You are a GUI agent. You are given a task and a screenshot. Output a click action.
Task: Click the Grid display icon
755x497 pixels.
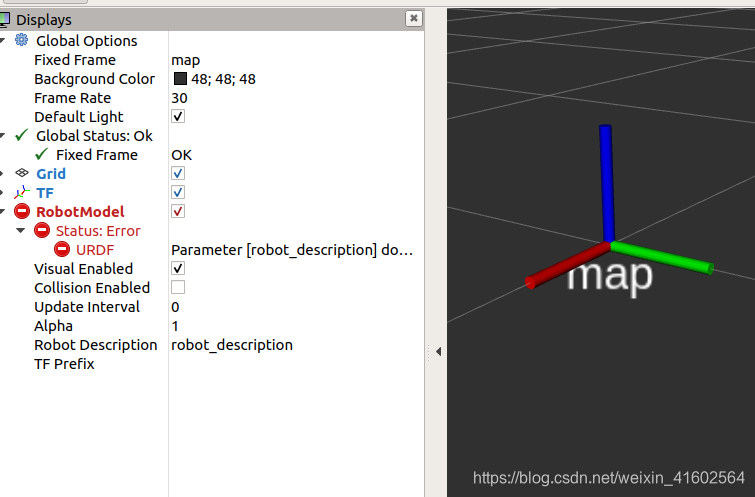(x=22, y=173)
